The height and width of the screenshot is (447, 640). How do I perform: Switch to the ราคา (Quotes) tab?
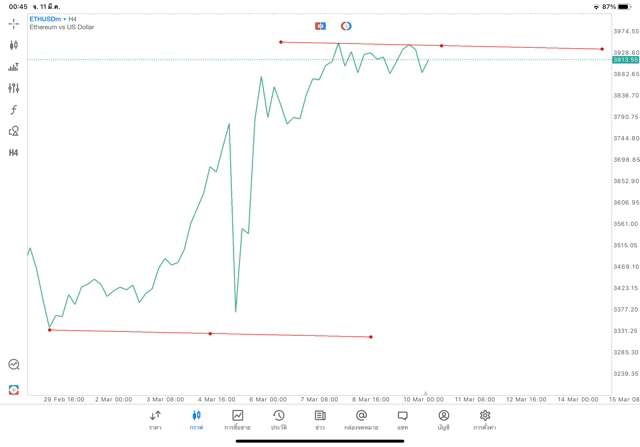[x=155, y=420]
